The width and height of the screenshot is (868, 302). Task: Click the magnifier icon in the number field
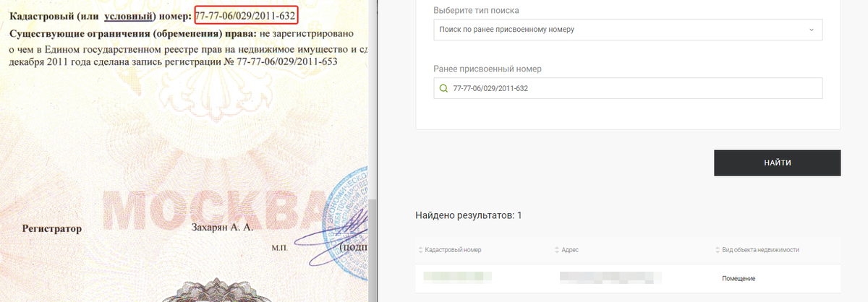[443, 89]
